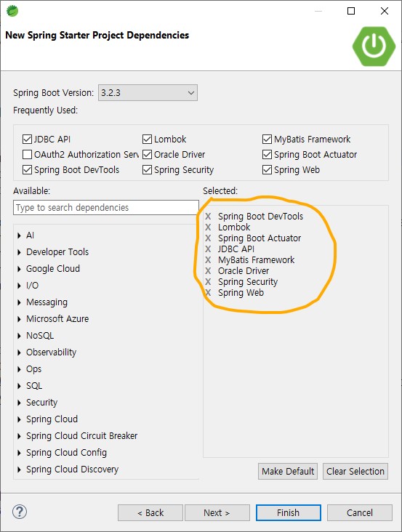Viewport: 402px width, 532px height.
Task: Select 'Lombok' text in the Selected list
Action: coord(234,227)
